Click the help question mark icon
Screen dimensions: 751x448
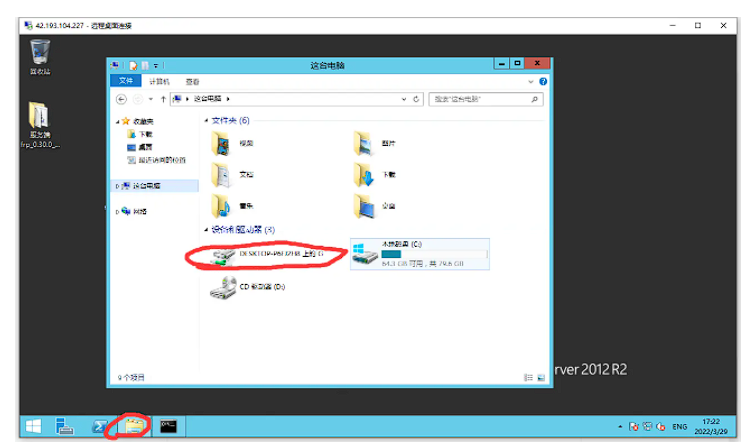pos(543,81)
